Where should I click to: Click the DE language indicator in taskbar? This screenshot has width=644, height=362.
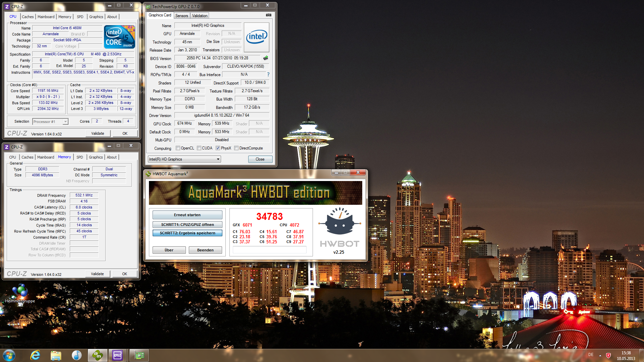pyautogui.click(x=591, y=355)
